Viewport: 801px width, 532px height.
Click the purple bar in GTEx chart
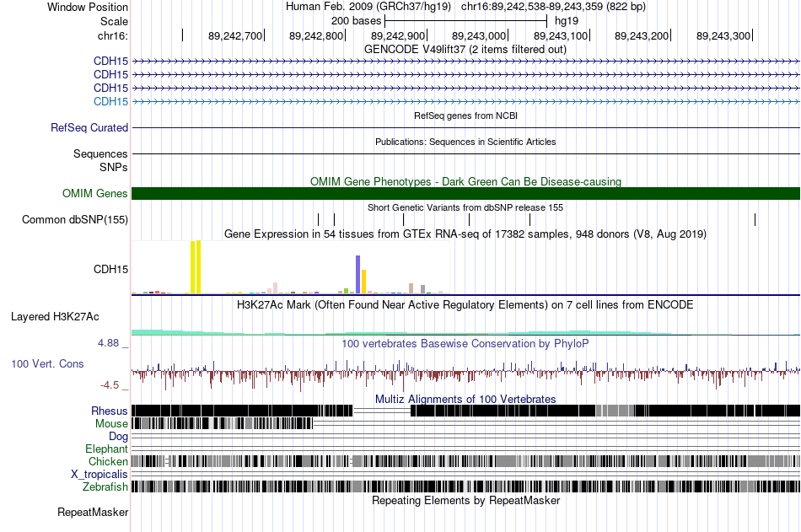pyautogui.click(x=358, y=275)
